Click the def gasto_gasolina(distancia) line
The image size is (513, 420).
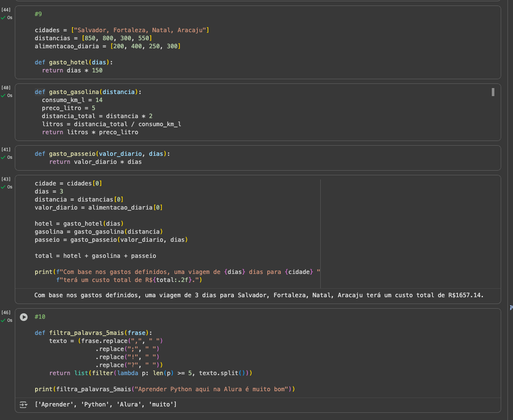pos(88,92)
